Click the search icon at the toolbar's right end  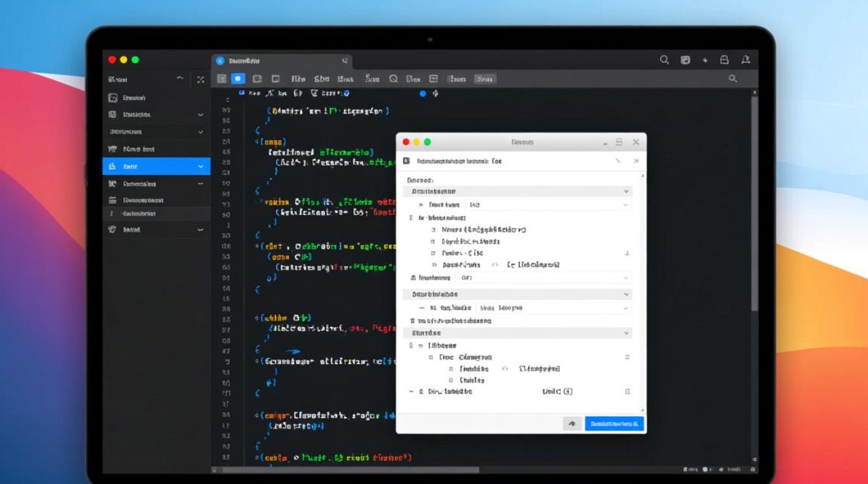[x=732, y=79]
